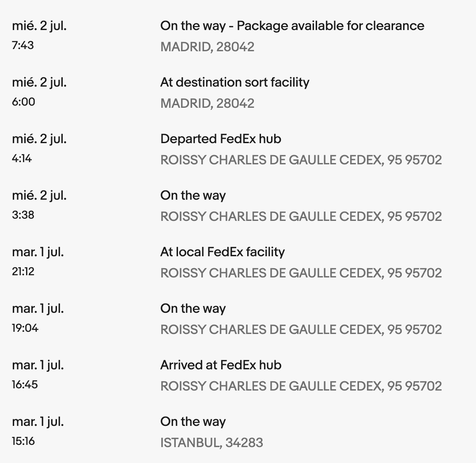Screen dimensions: 476x463
Task: Click 'On the way' status at 3:38
Action: pos(193,196)
